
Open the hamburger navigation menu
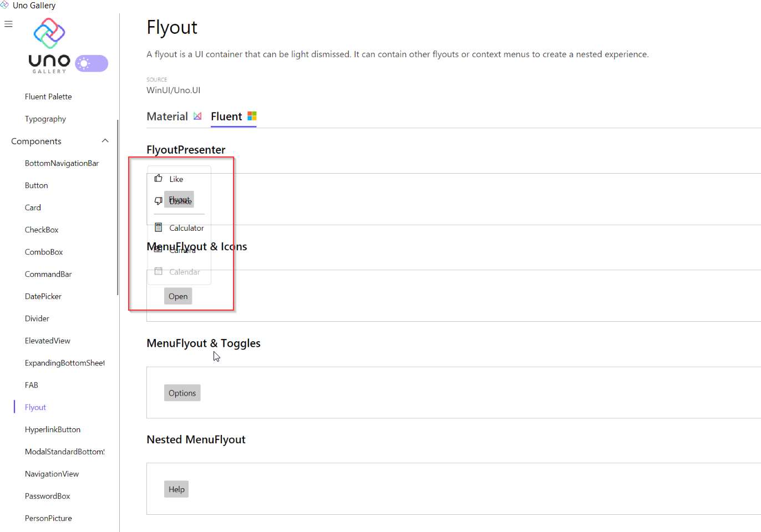8,24
